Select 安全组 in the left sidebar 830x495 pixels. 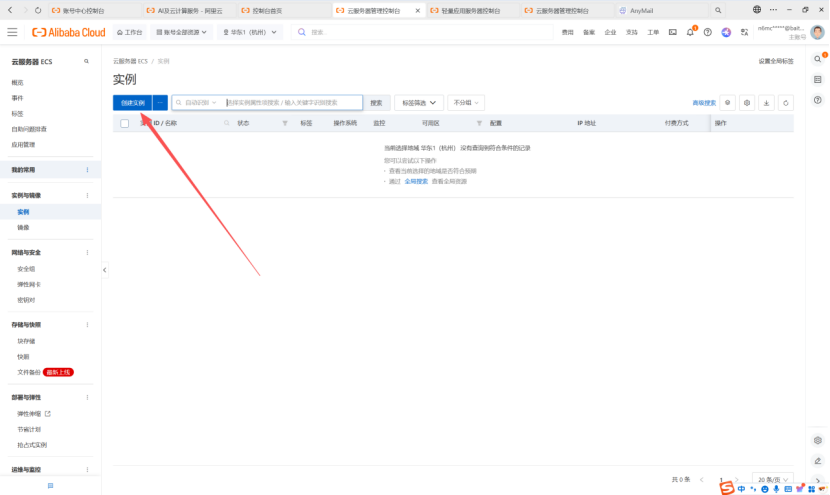(x=26, y=268)
